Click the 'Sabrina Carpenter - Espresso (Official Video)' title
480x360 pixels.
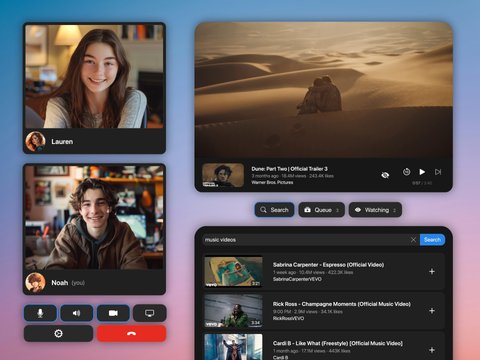coord(328,265)
